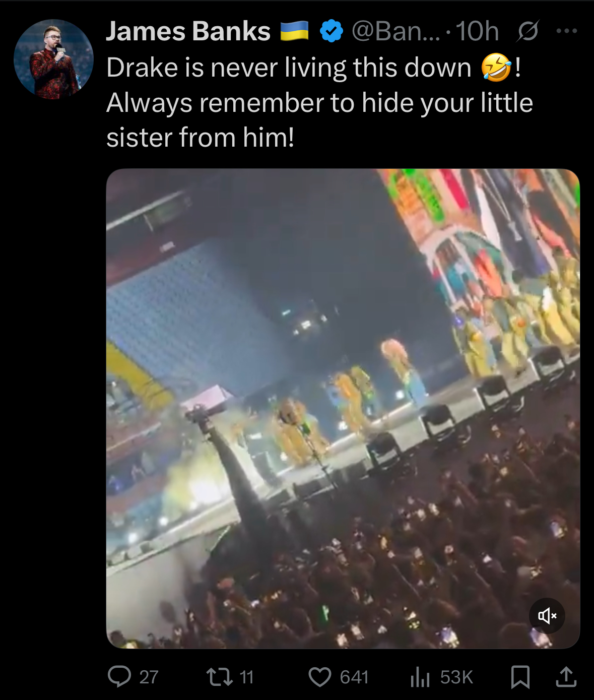Viewport: 594px width, 700px height.
Task: Click the reply speech bubble icon
Action: point(119,677)
